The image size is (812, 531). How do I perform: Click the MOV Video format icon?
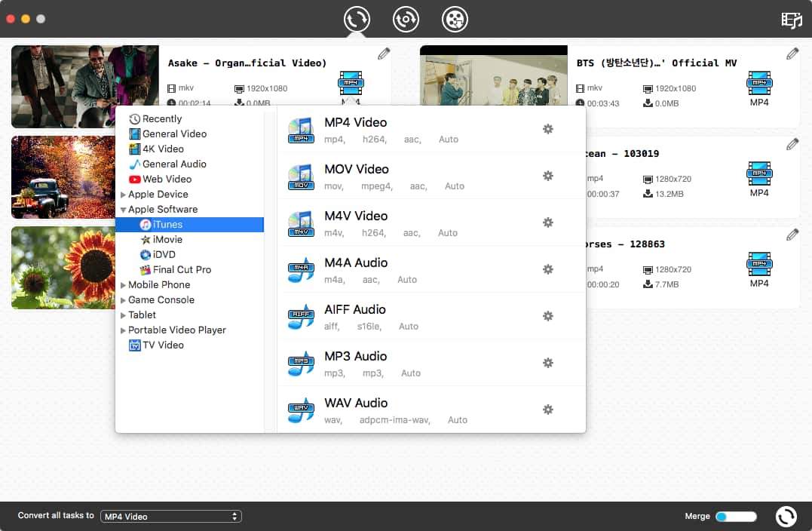click(x=301, y=176)
